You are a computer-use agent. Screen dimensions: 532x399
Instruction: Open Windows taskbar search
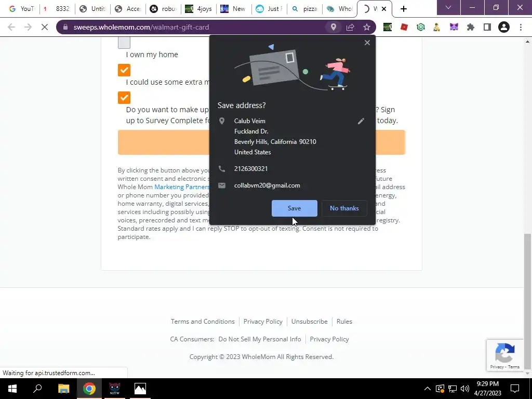37,389
